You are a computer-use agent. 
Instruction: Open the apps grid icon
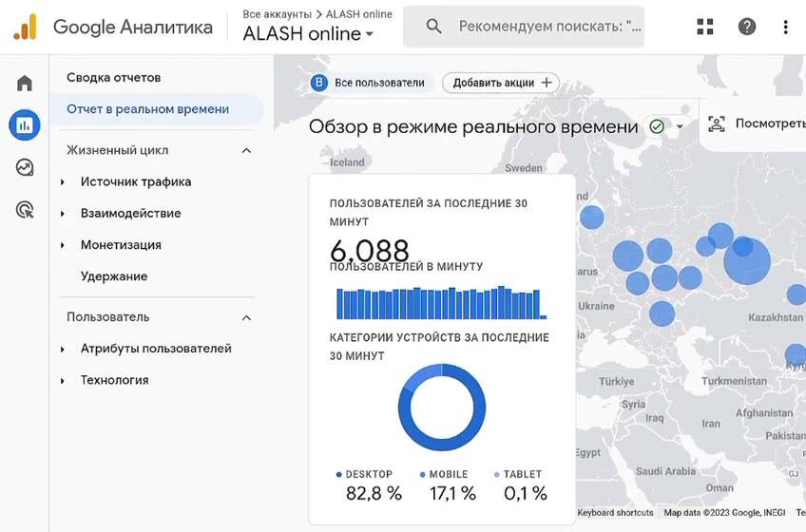[x=704, y=27]
